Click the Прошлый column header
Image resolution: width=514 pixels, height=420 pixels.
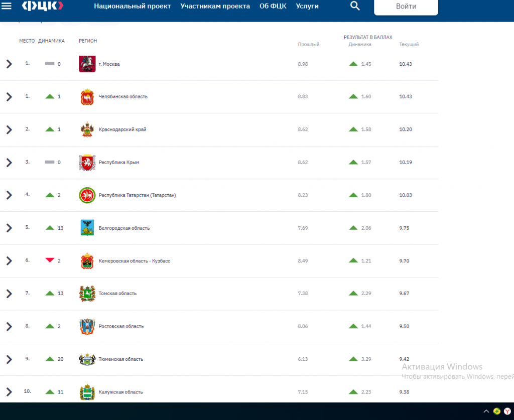pyautogui.click(x=309, y=45)
